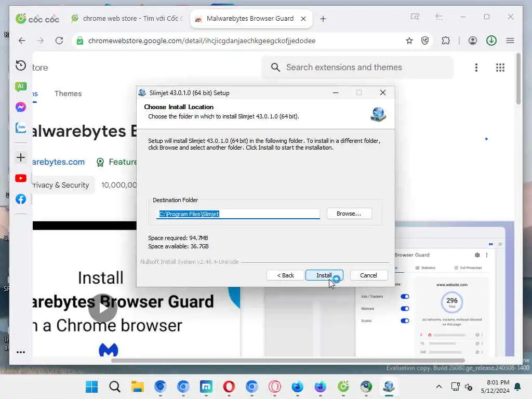This screenshot has height=399, width=532.
Task: Click the Coc Coc logo button
Action: click(37, 19)
